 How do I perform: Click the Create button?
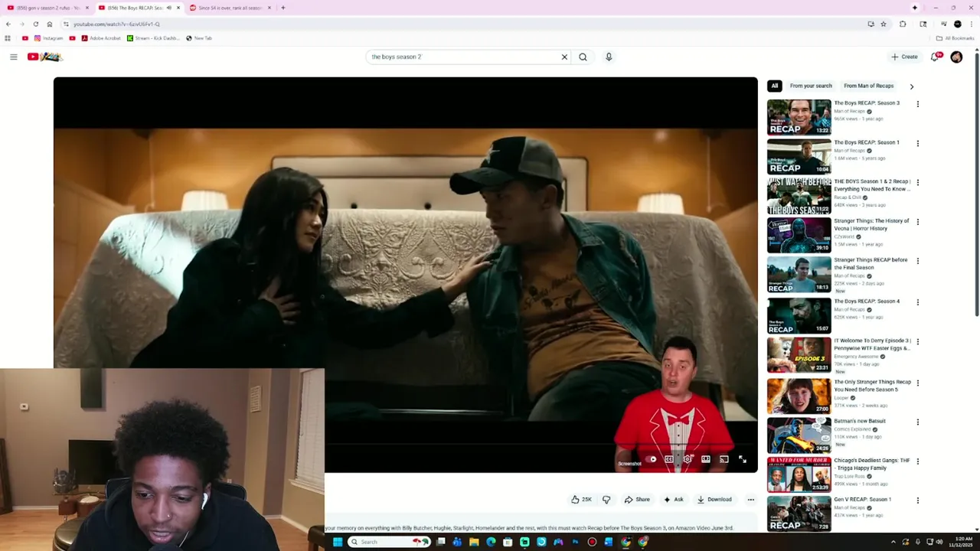[904, 57]
